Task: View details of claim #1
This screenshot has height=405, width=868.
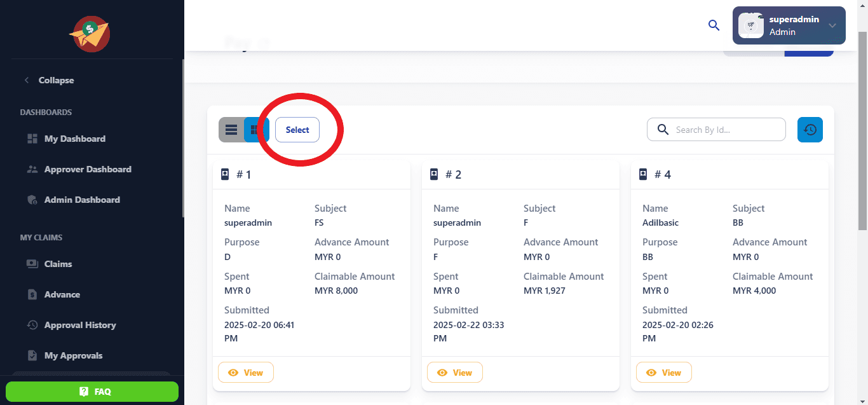Action: 246,373
